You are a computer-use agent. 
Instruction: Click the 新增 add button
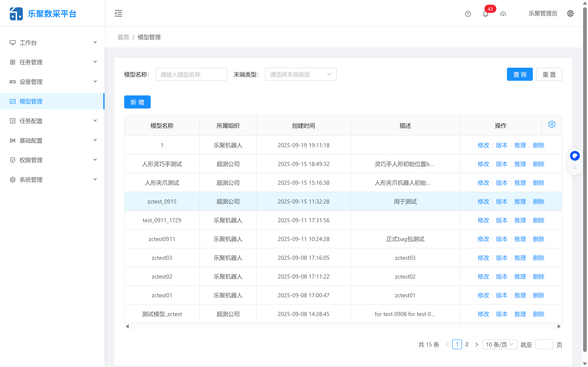[137, 102]
